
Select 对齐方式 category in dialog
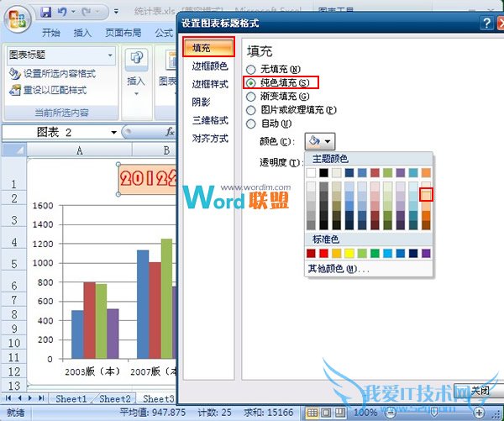[x=209, y=139]
